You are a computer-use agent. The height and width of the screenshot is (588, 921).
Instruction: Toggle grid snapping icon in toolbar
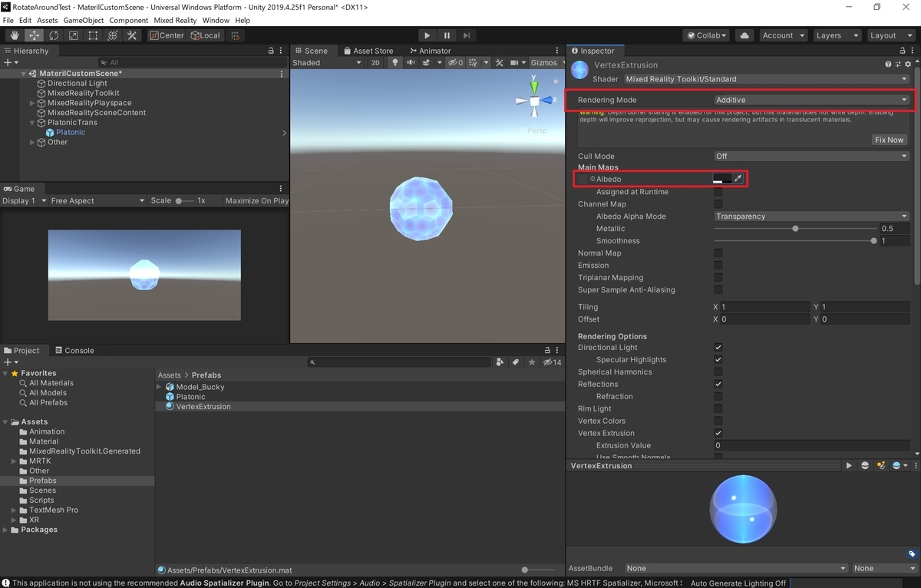click(x=235, y=35)
